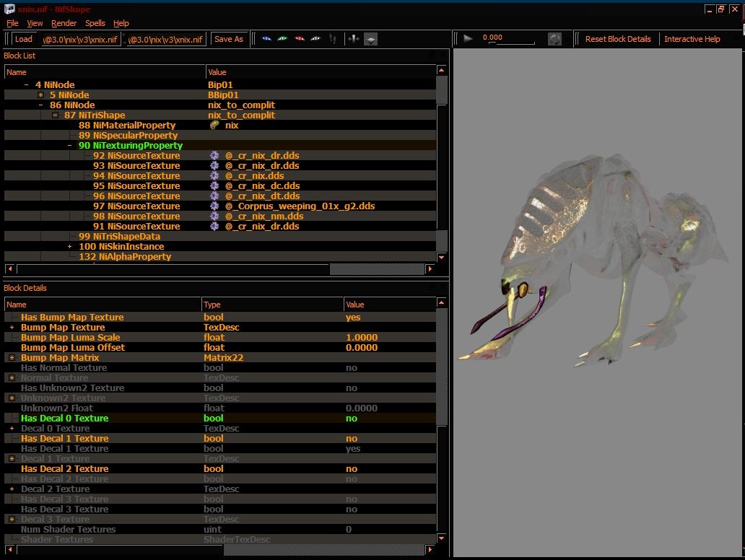The image size is (745, 560).
Task: Expand the 5 NiNode BBip01 branch
Action: click(x=41, y=95)
